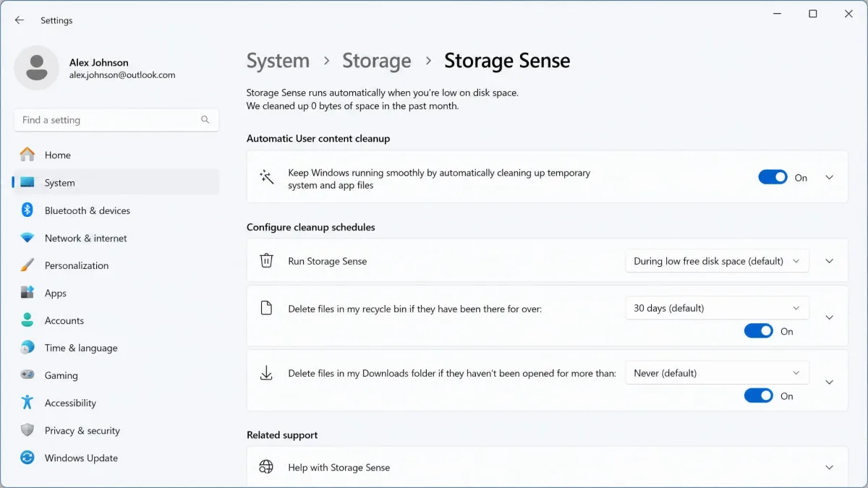Open the Apps settings page
This screenshot has width=868, height=488.
(116, 293)
